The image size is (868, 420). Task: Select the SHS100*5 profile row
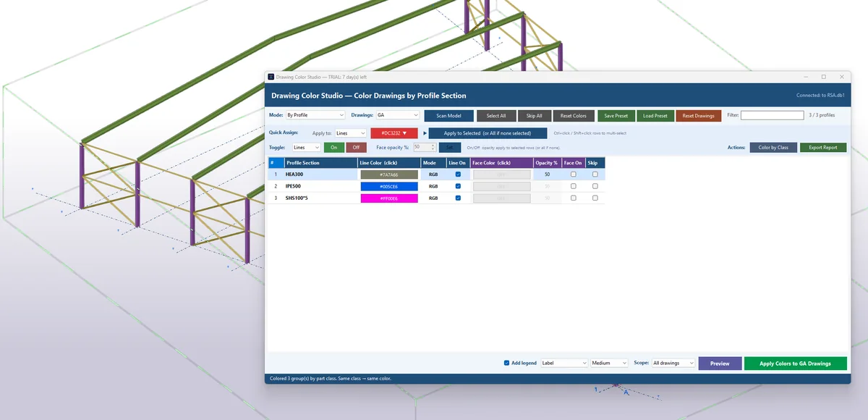[436, 198]
